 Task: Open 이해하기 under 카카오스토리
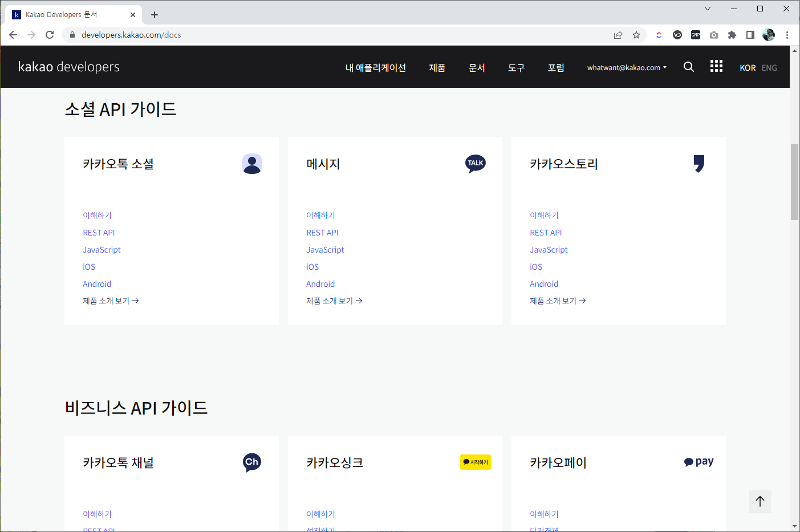click(544, 215)
